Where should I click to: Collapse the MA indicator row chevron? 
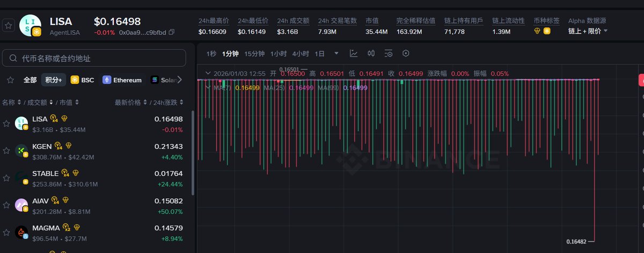click(208, 87)
